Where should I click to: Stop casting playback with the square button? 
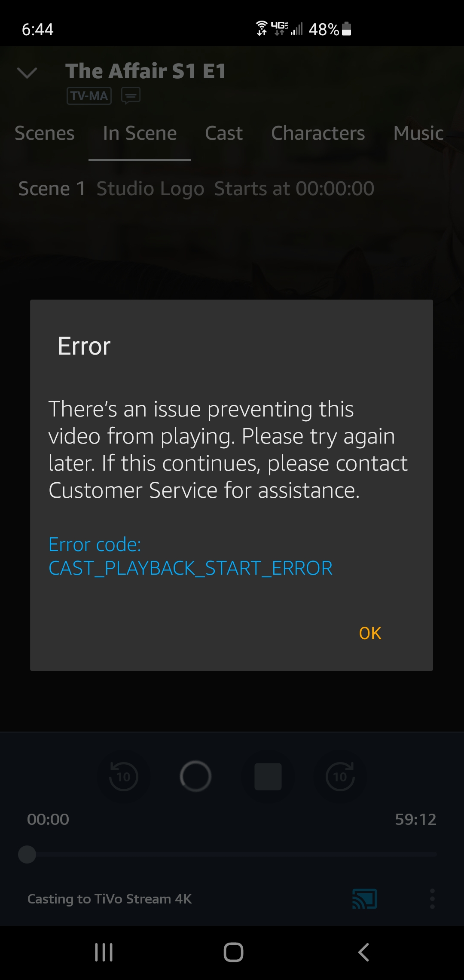tap(268, 777)
